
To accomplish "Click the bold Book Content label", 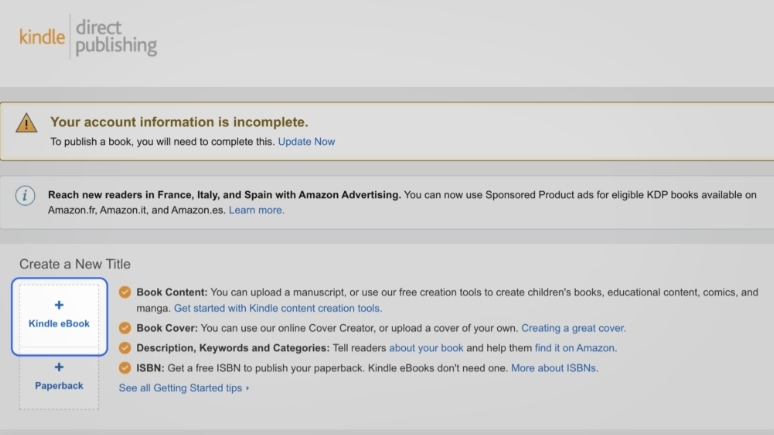I will pyautogui.click(x=172, y=293).
